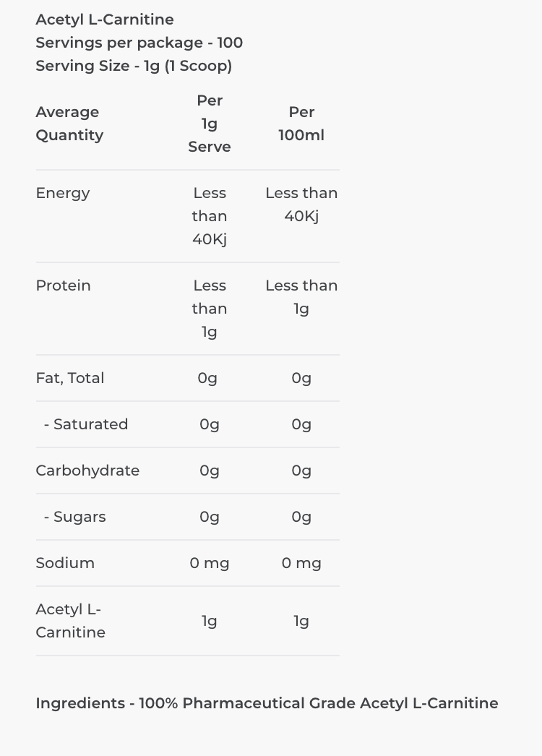Click Energy value under Per 100ml
542x756 pixels.
coord(301,205)
